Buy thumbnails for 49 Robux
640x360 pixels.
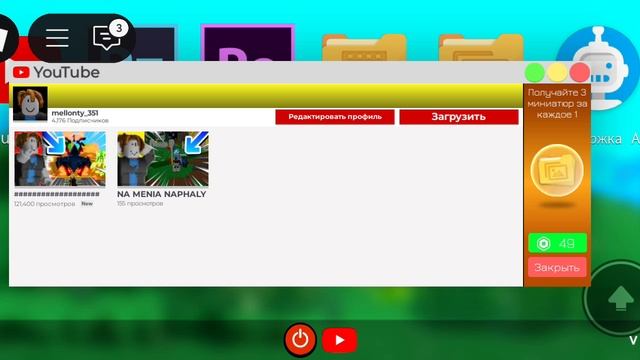point(558,244)
